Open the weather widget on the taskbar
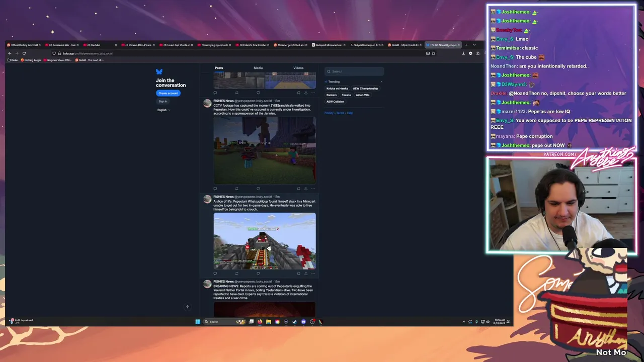Screen dimensions: 644x362 click(x=22, y=321)
